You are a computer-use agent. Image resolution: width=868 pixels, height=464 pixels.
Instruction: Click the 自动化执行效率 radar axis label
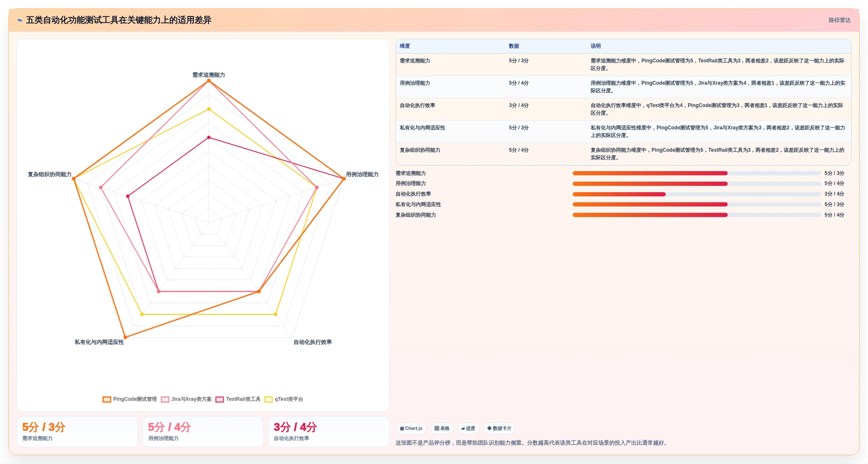[x=313, y=342]
